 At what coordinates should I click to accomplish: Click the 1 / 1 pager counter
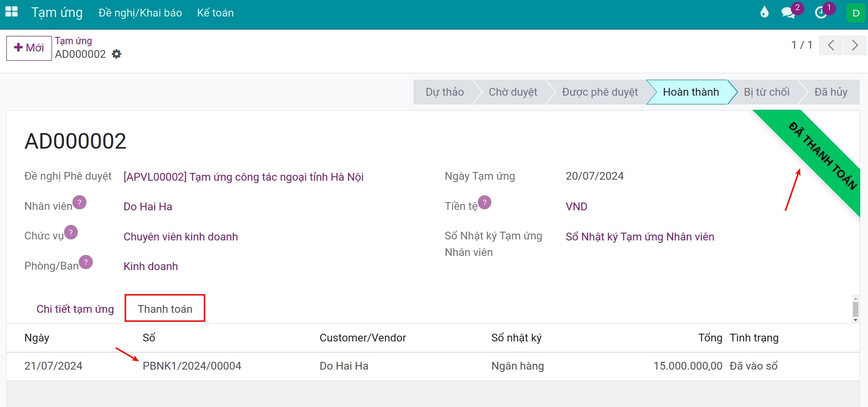(x=802, y=45)
